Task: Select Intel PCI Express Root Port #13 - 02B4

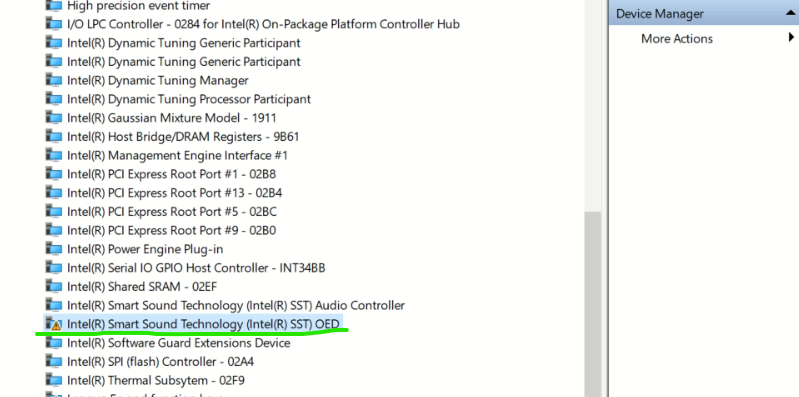Action: 174,193
